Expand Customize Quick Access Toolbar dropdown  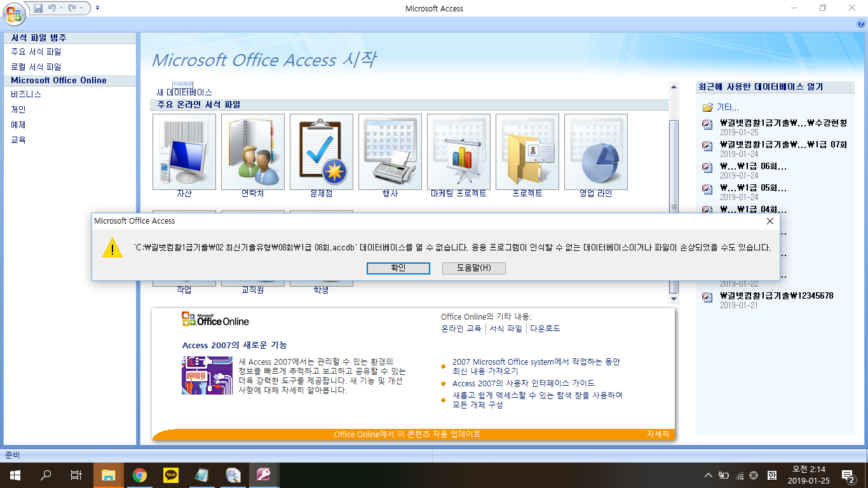pyautogui.click(x=97, y=8)
